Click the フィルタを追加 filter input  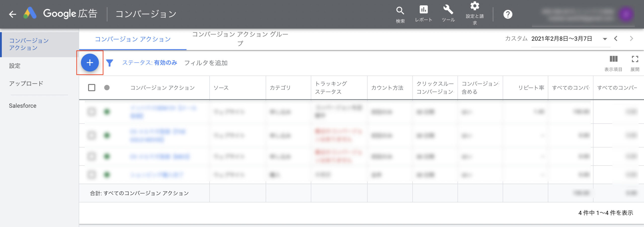(x=206, y=63)
